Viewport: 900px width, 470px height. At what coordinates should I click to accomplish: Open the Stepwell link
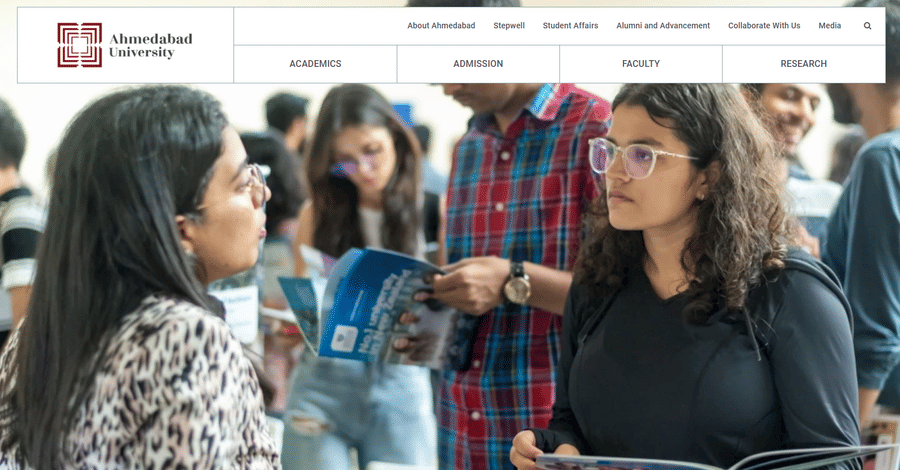[509, 26]
